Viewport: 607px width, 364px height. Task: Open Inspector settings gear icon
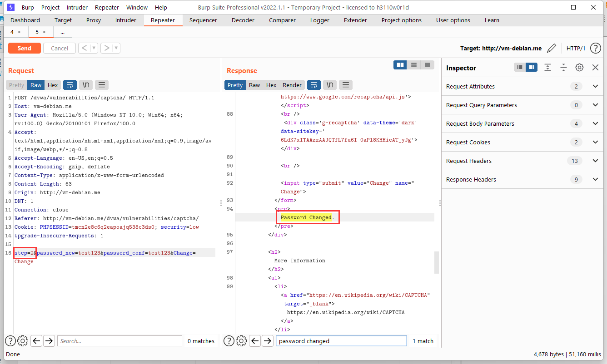(x=579, y=67)
